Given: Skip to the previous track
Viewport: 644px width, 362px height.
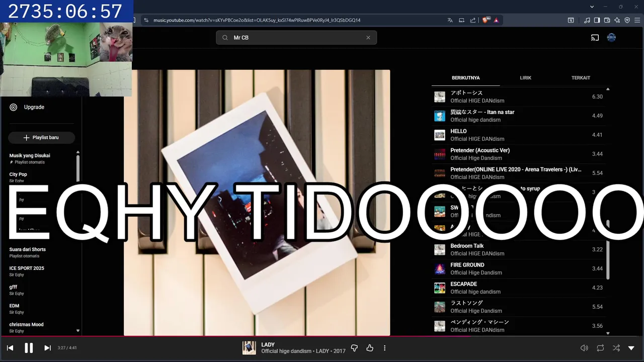Looking at the screenshot, I should pyautogui.click(x=10, y=348).
